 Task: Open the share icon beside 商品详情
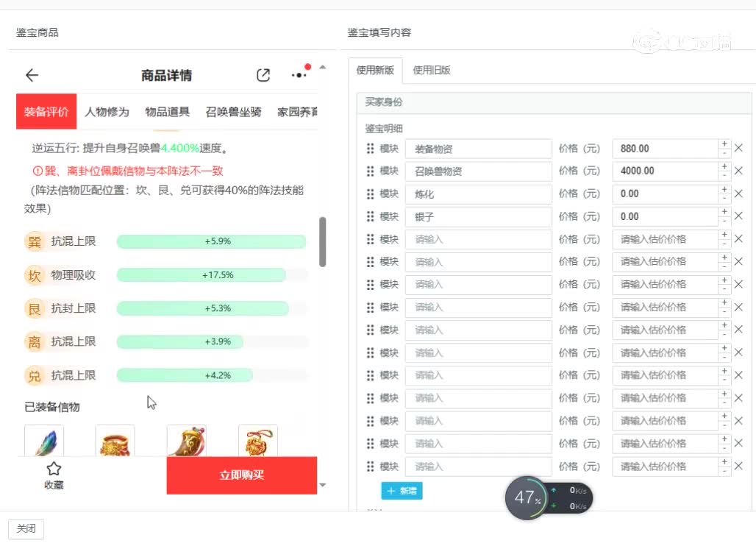pos(263,74)
